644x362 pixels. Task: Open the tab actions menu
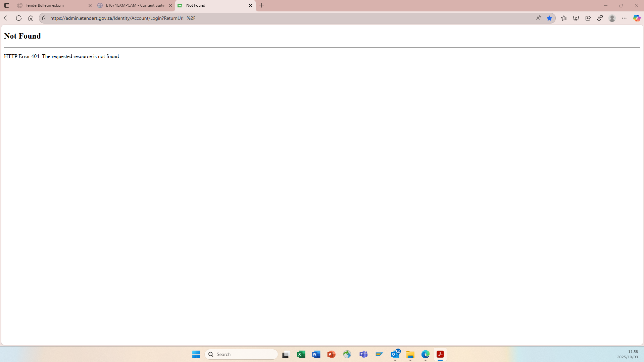pyautogui.click(x=7, y=5)
